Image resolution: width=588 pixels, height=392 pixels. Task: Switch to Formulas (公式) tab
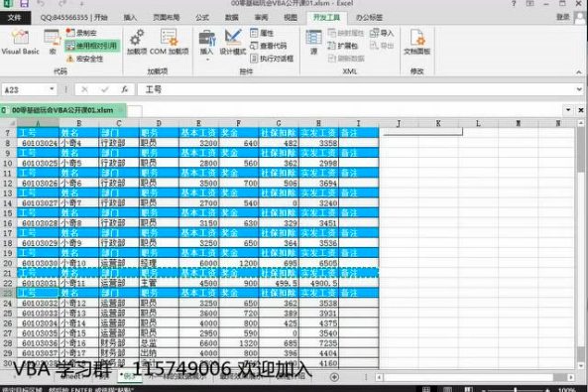[x=202, y=17]
